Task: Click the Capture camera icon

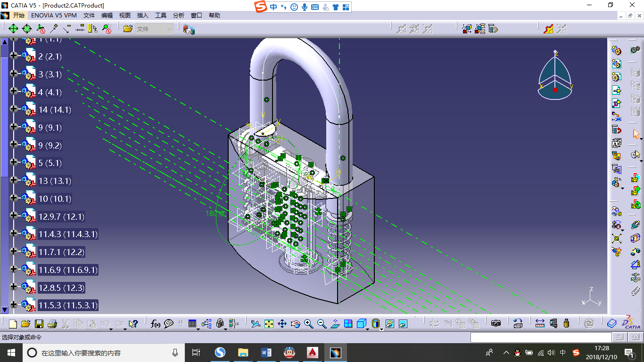Action: [x=495, y=324]
